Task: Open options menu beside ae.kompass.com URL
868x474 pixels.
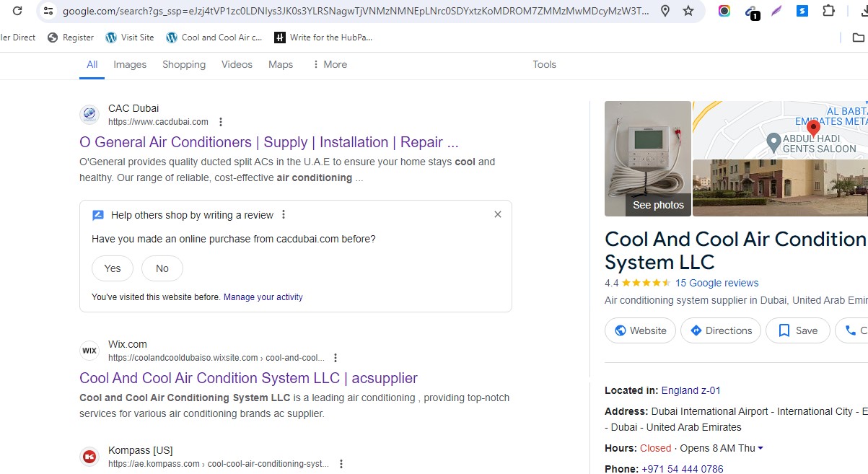Action: (341, 464)
